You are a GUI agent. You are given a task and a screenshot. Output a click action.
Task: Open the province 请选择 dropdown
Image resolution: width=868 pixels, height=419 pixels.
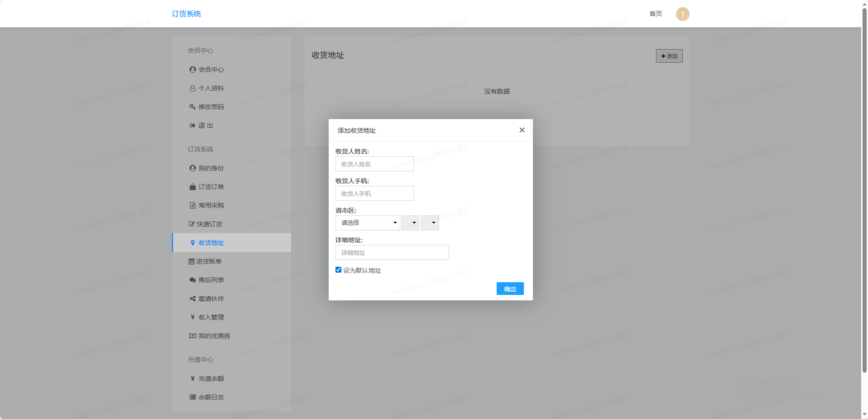368,223
